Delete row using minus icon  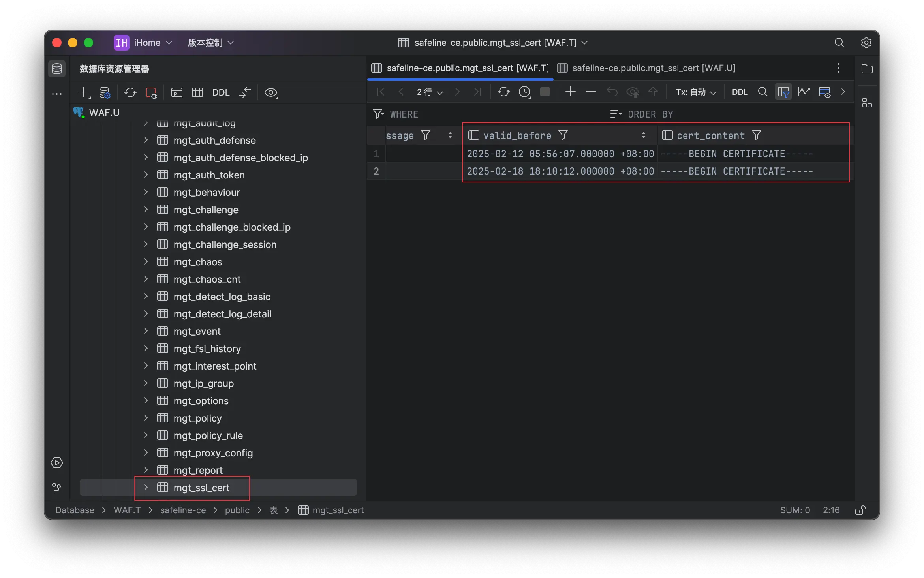[591, 92]
